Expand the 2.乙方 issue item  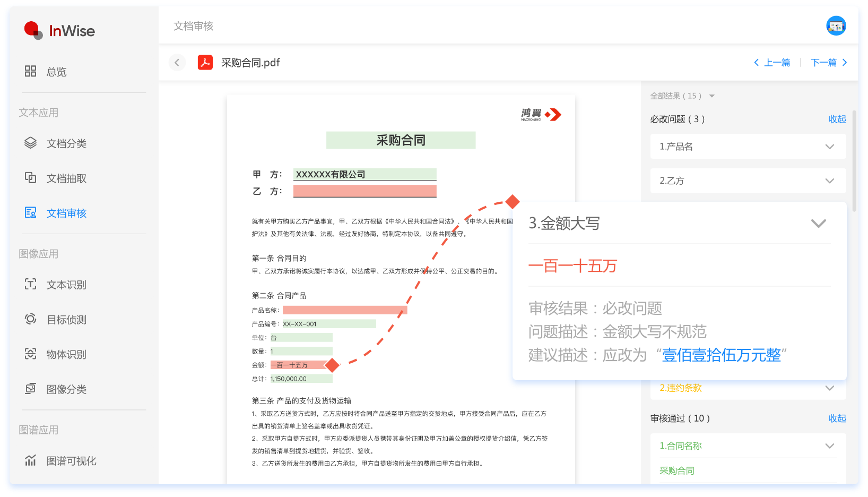pos(748,181)
